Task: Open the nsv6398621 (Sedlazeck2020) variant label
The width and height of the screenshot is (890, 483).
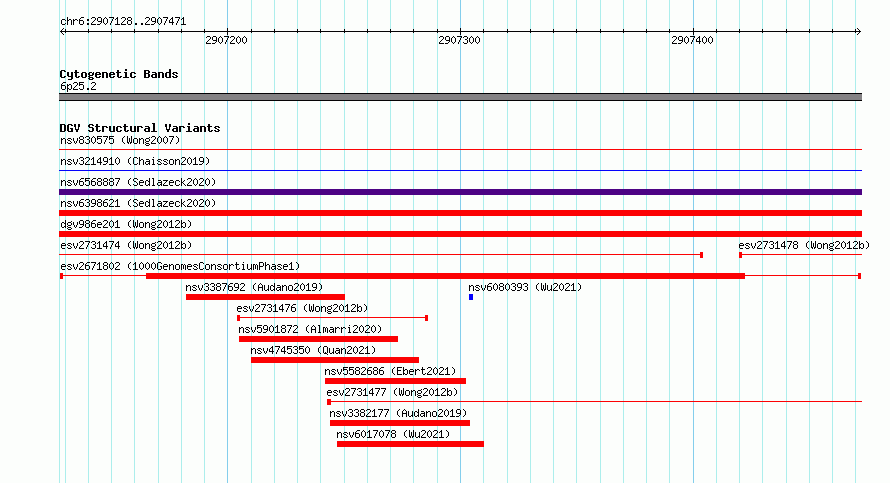Action: point(138,203)
